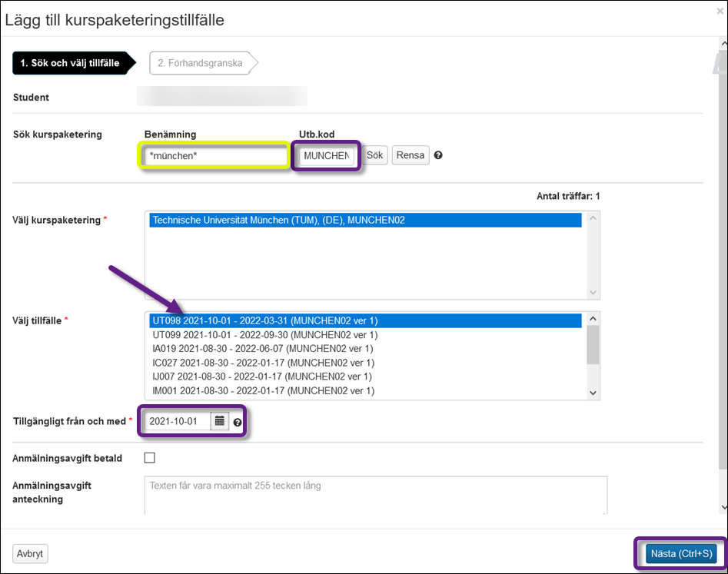This screenshot has height=574, width=728.
Task: Click Nästa (Ctrl+S) to continue
Action: point(680,553)
